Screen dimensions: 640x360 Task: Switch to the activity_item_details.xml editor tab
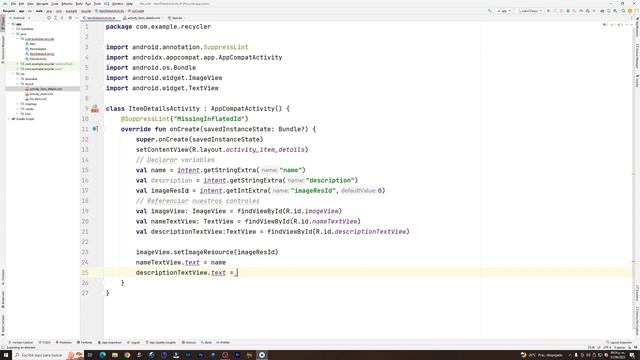point(143,18)
